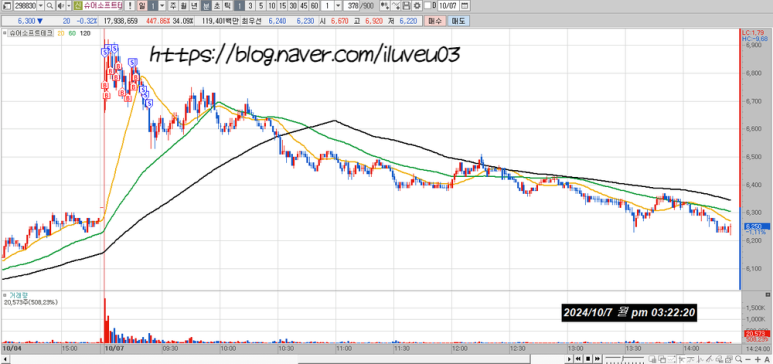773x364 pixels.
Task: Open the calendar icon next to 10/07
Action: 464,6
